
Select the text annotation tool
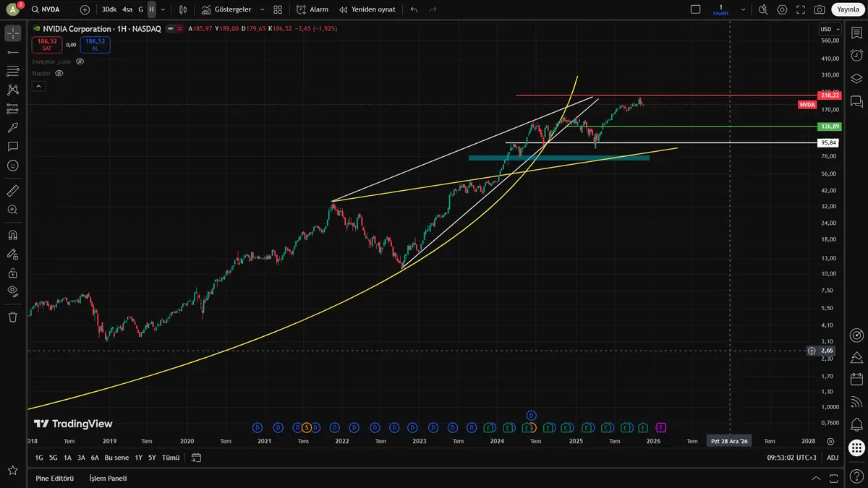click(12, 146)
